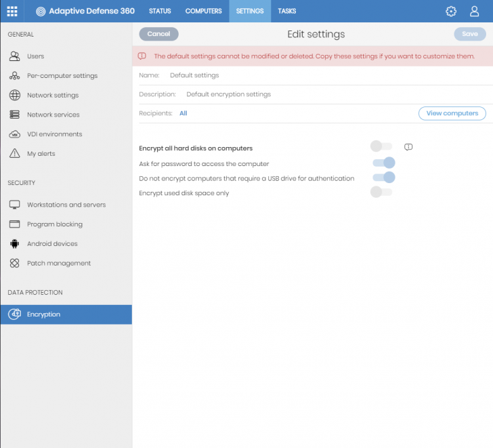The height and width of the screenshot is (448, 493).
Task: Disable Ask for password to access computer
Action: pyautogui.click(x=383, y=163)
